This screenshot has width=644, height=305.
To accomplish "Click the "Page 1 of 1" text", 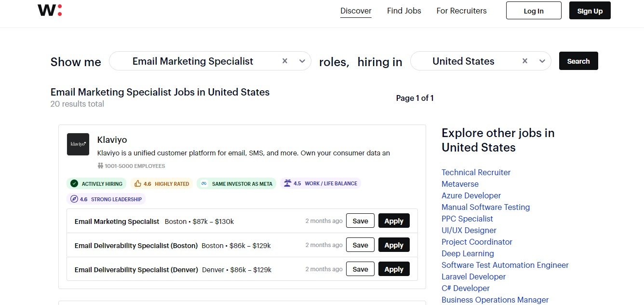I will tap(415, 98).
